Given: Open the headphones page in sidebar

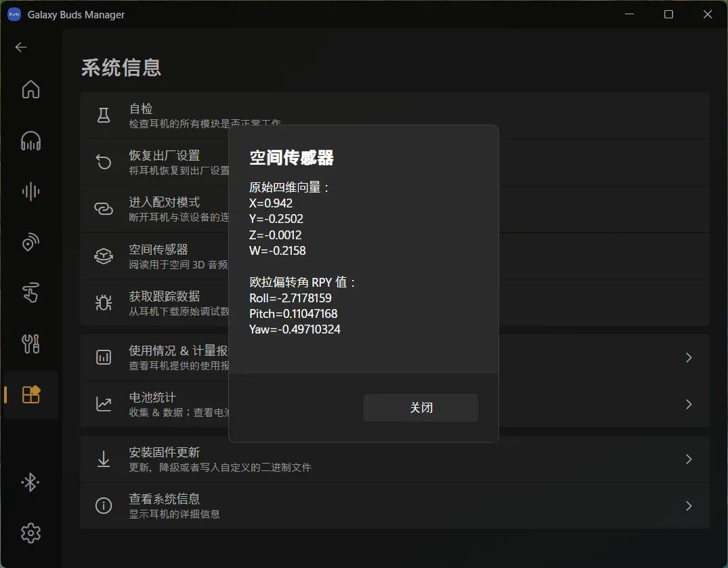Looking at the screenshot, I should click(x=30, y=140).
